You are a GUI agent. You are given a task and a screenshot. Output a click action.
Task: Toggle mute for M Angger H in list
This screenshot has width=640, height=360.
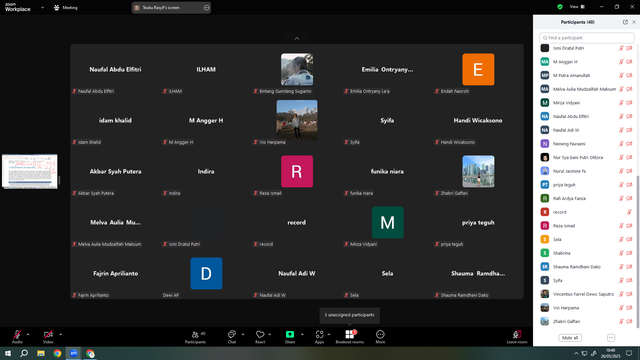coord(621,62)
